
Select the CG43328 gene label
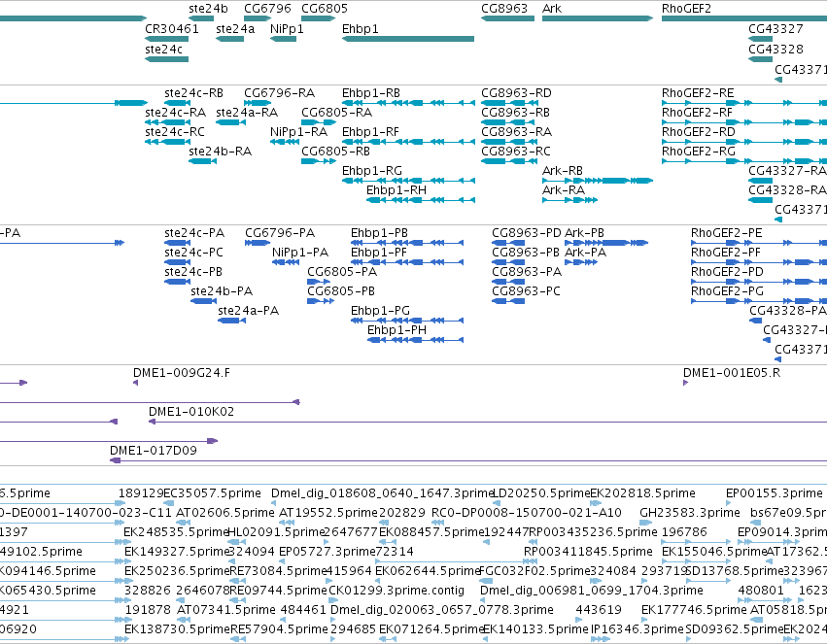775,50
